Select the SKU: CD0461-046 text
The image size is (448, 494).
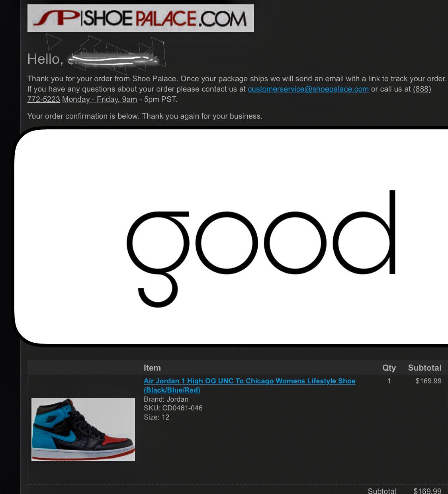pos(173,408)
